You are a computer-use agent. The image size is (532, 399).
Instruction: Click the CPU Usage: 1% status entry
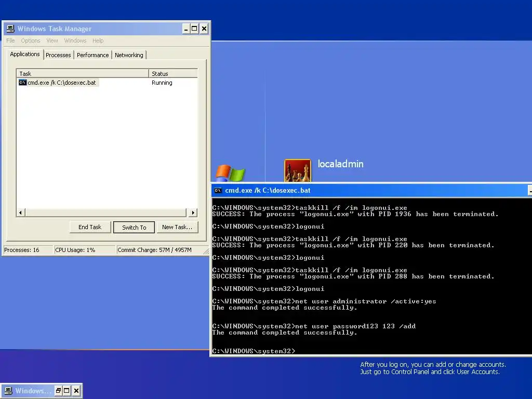85,250
